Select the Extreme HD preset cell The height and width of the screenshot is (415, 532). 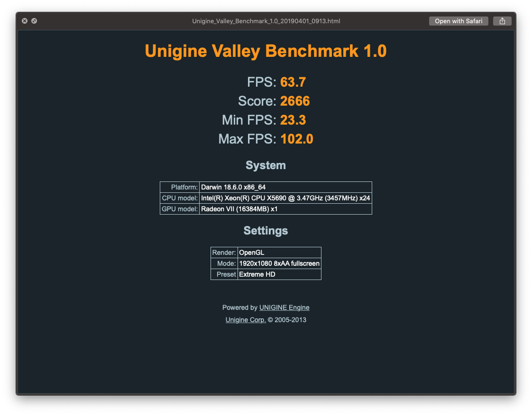click(280, 274)
